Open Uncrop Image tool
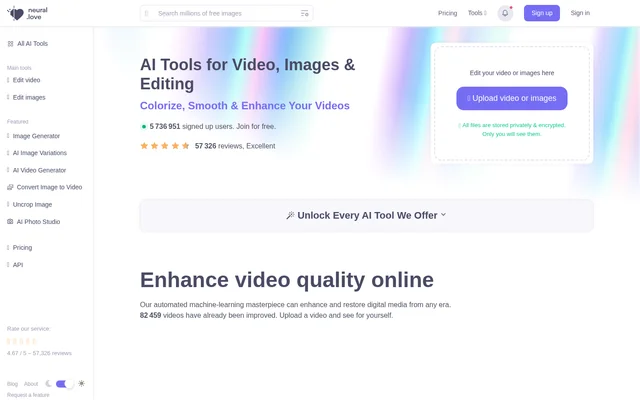This screenshot has width=640, height=400. pyautogui.click(x=29, y=204)
